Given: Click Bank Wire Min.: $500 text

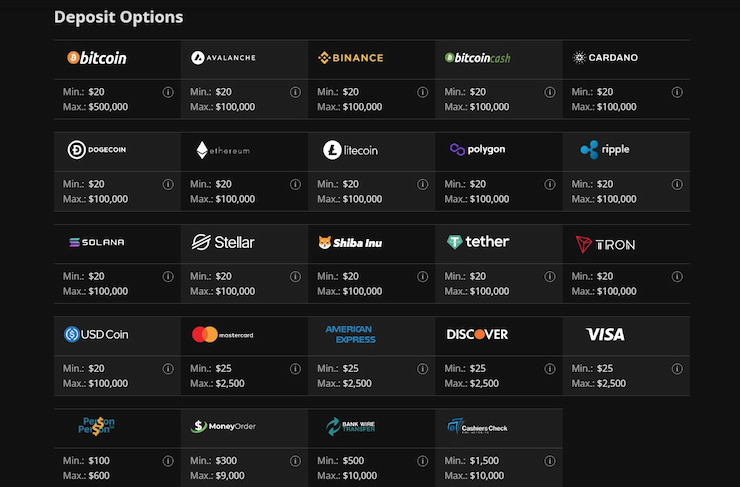Looking at the screenshot, I should click(x=341, y=461).
